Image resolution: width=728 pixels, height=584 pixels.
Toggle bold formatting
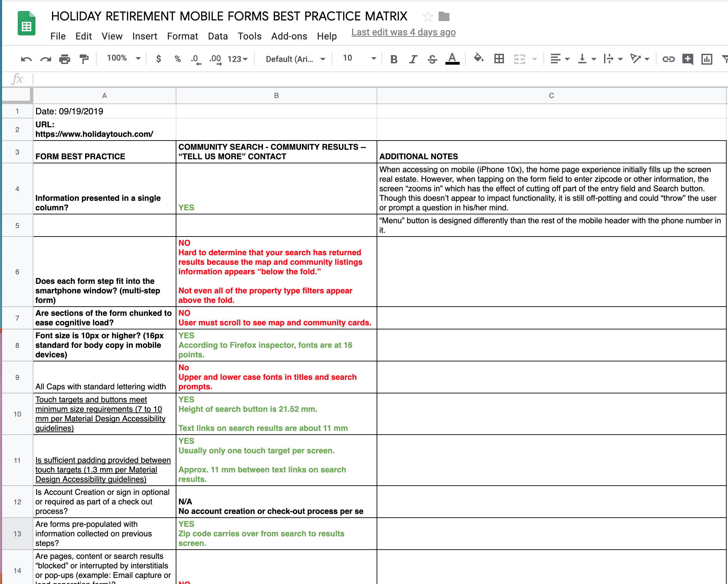(394, 59)
